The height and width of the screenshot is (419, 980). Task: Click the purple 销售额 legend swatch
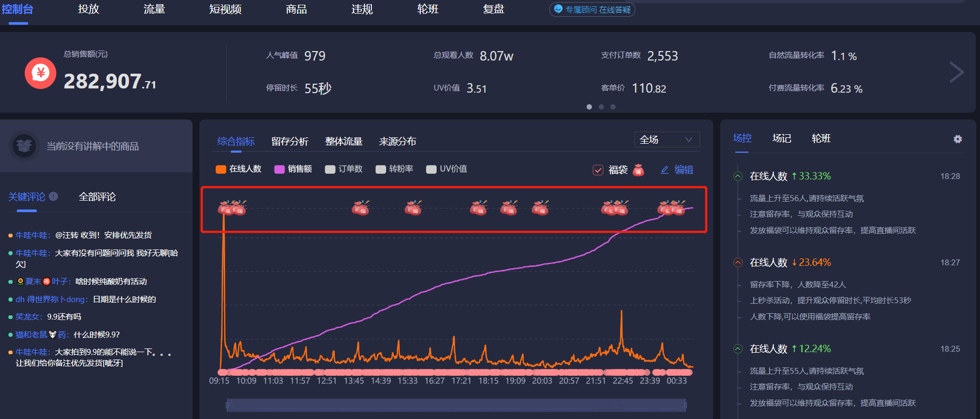(279, 169)
